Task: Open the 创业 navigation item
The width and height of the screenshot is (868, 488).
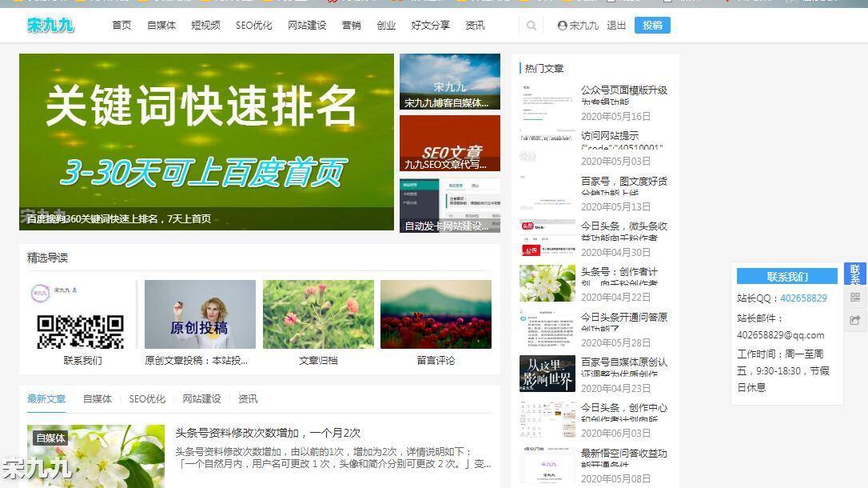Action: coord(386,26)
